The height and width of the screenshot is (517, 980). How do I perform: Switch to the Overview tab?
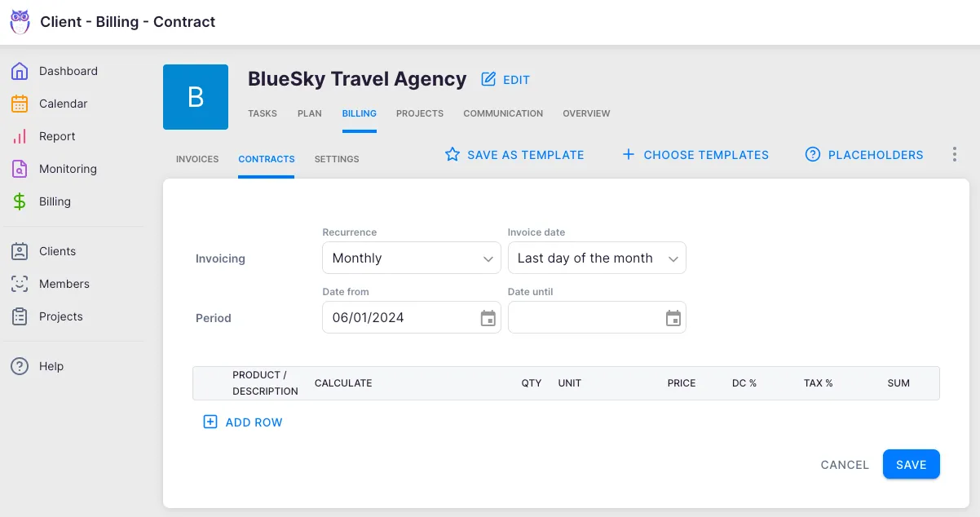(586, 113)
